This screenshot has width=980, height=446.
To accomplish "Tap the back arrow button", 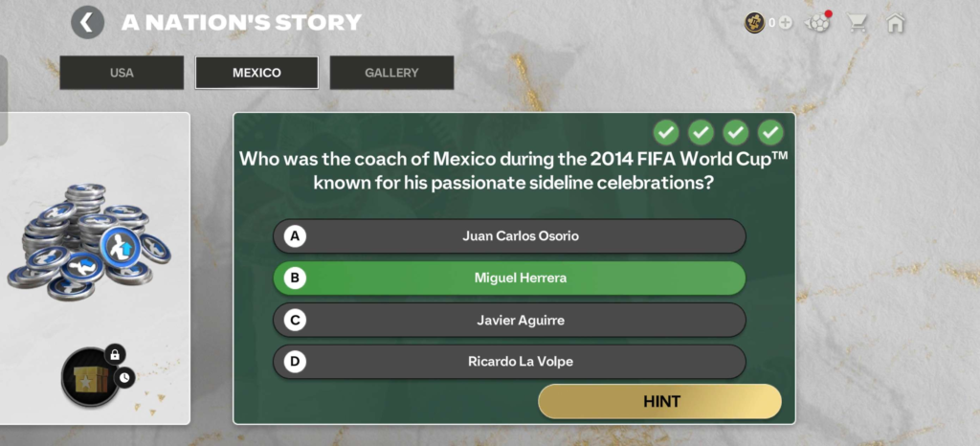I will (x=88, y=22).
